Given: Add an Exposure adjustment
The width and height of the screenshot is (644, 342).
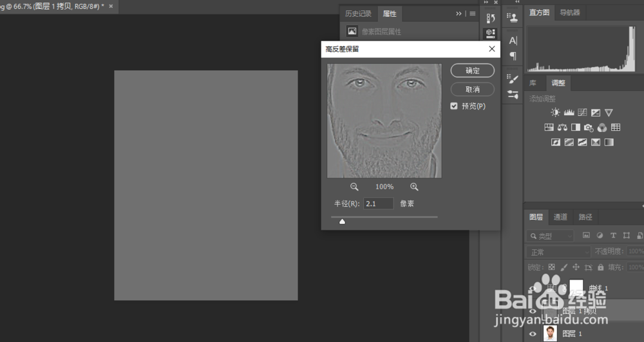Looking at the screenshot, I should point(596,113).
